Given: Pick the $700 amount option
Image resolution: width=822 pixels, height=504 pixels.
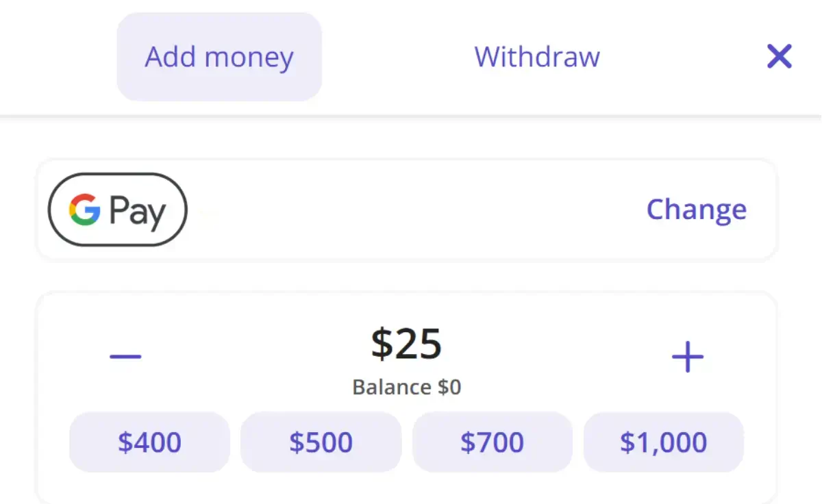Looking at the screenshot, I should tap(492, 442).
